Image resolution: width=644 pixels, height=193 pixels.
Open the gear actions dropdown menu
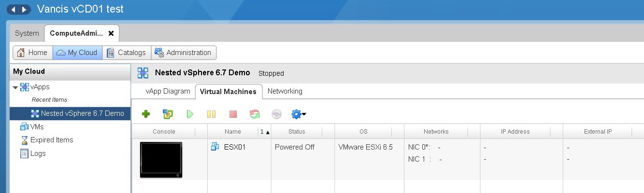pos(299,114)
